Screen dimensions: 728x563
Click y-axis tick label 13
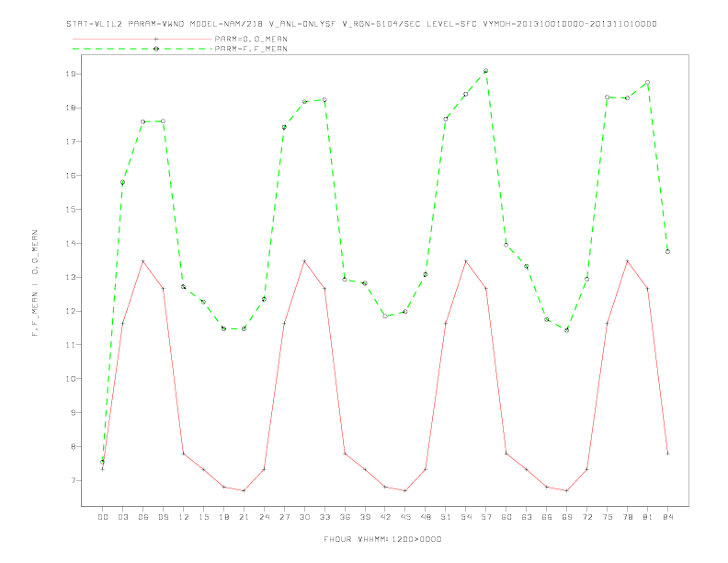(x=70, y=277)
